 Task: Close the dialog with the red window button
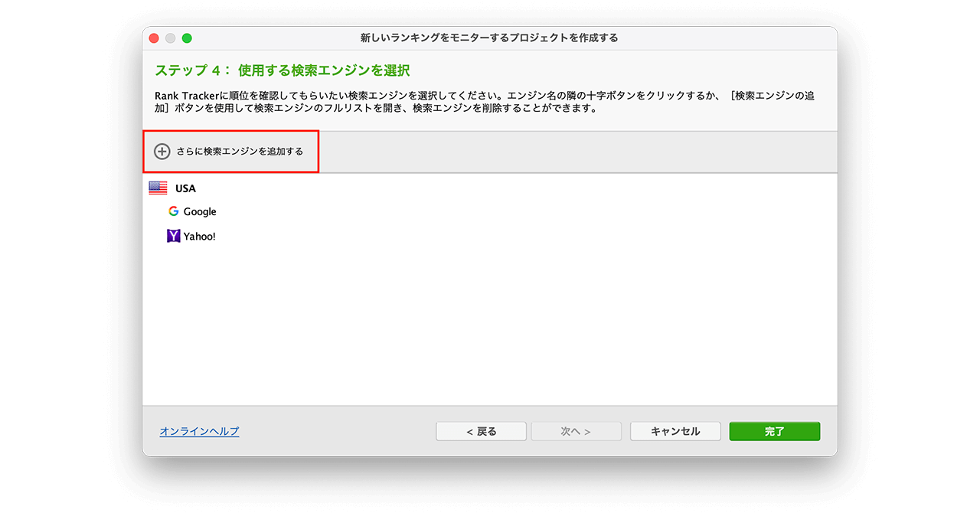154,38
